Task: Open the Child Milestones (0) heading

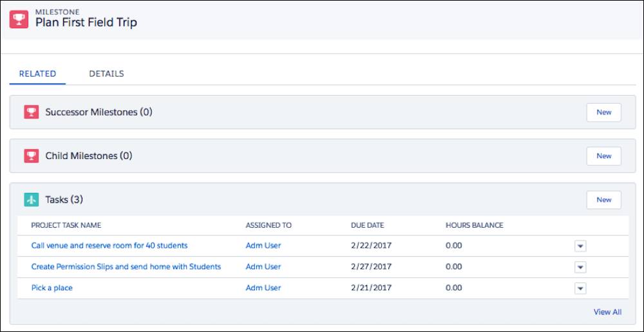Action: (x=89, y=156)
